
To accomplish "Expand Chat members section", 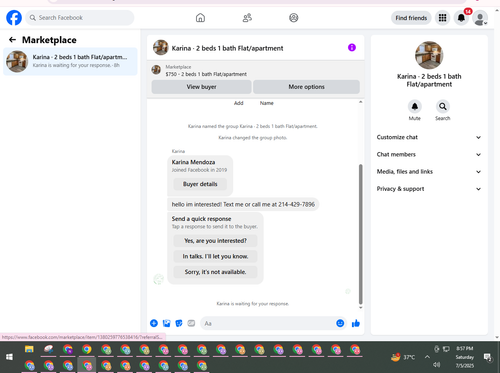I will (429, 154).
